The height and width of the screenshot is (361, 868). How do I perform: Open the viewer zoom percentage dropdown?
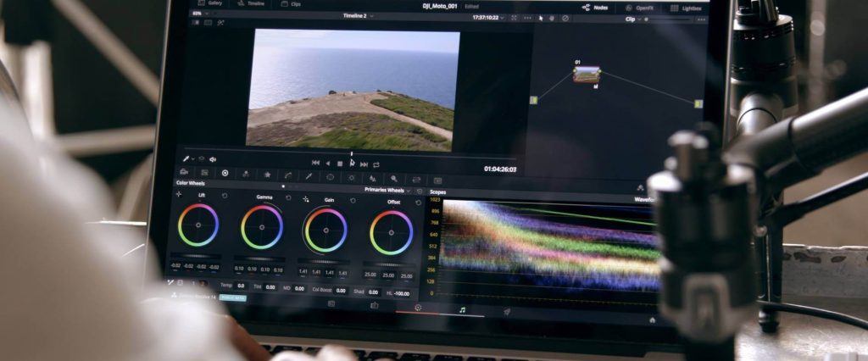200,14
